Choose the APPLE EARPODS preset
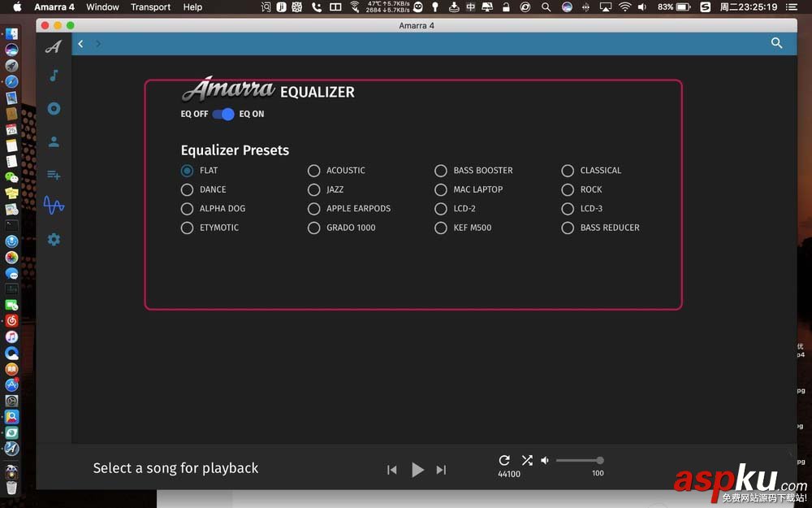Viewport: 812px width, 508px height. pyautogui.click(x=313, y=208)
